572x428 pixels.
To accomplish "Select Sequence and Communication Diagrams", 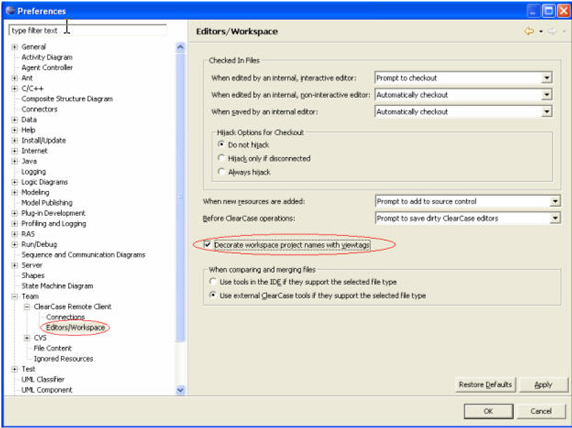I will point(83,254).
